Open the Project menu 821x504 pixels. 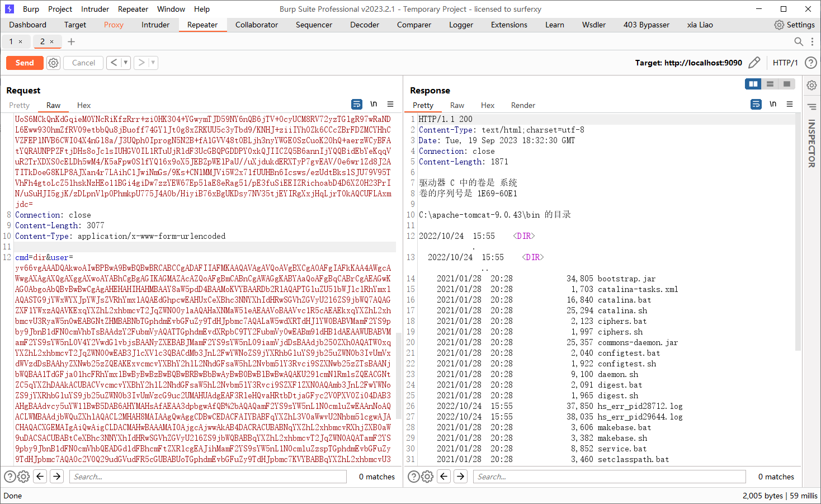[60, 9]
